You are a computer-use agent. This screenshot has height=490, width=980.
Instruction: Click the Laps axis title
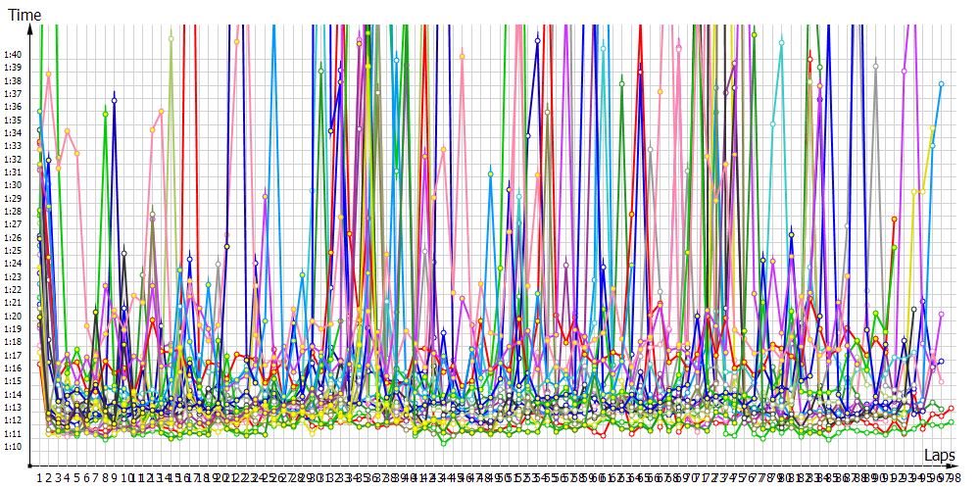coord(939,456)
